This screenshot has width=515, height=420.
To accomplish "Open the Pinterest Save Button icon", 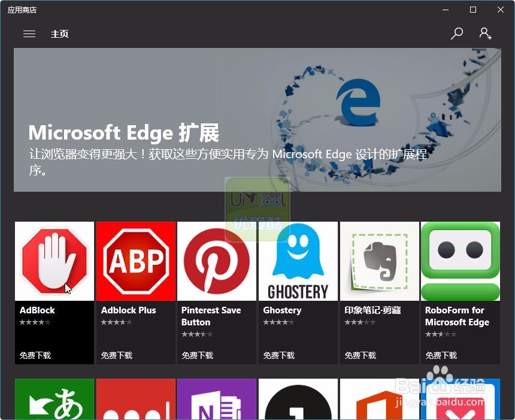I will [x=217, y=261].
